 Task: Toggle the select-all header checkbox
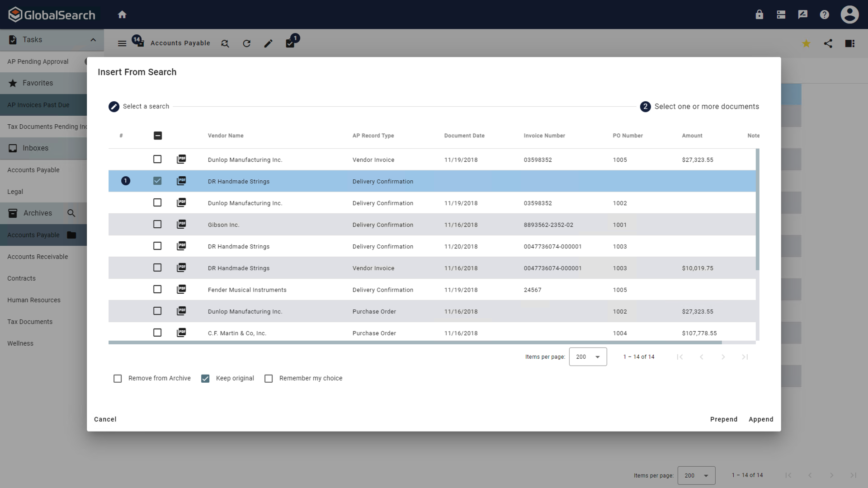(158, 136)
